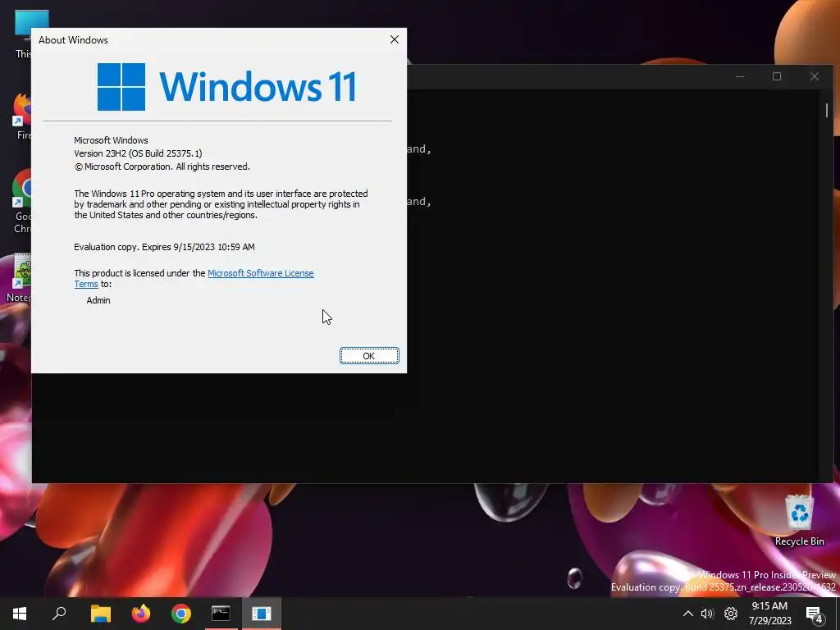Show hidden tray icons chevron
This screenshot has height=630, width=840.
tap(688, 614)
